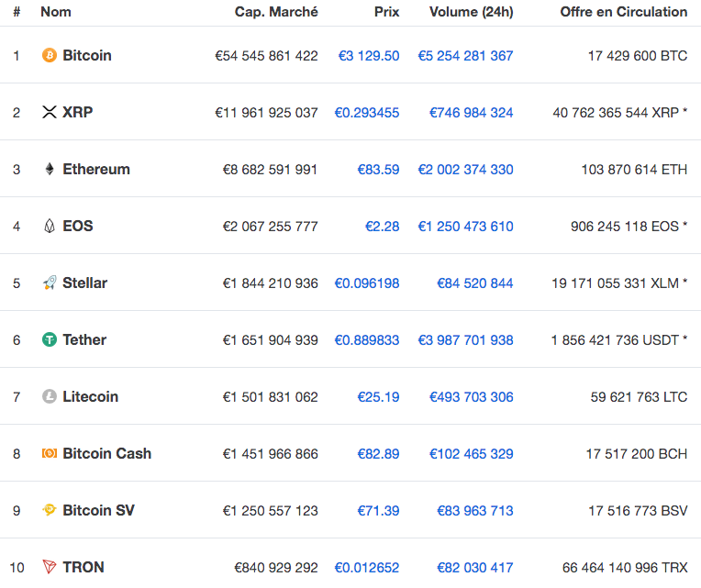Sort by Nom column header
Screen dimensions: 701x588
click(x=56, y=12)
